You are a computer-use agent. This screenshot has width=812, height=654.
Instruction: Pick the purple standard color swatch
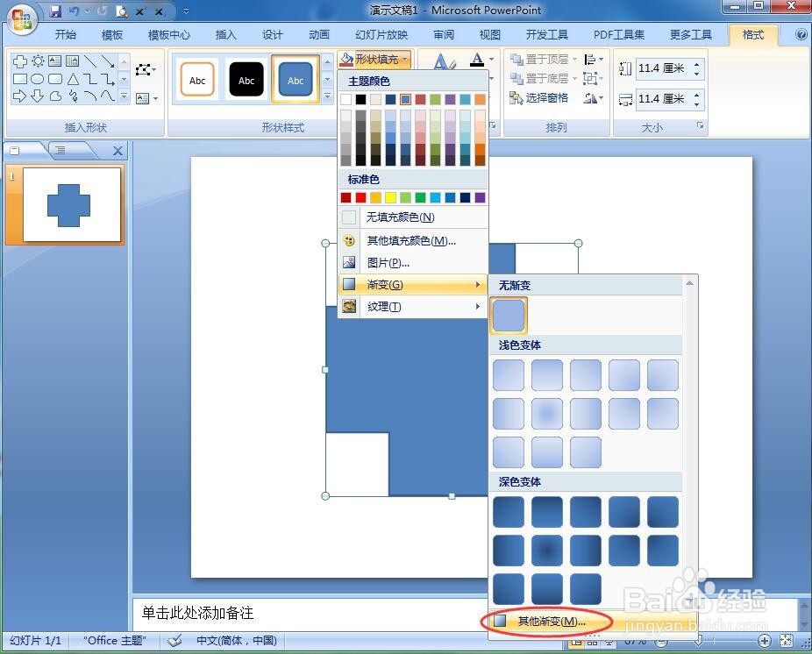480,197
